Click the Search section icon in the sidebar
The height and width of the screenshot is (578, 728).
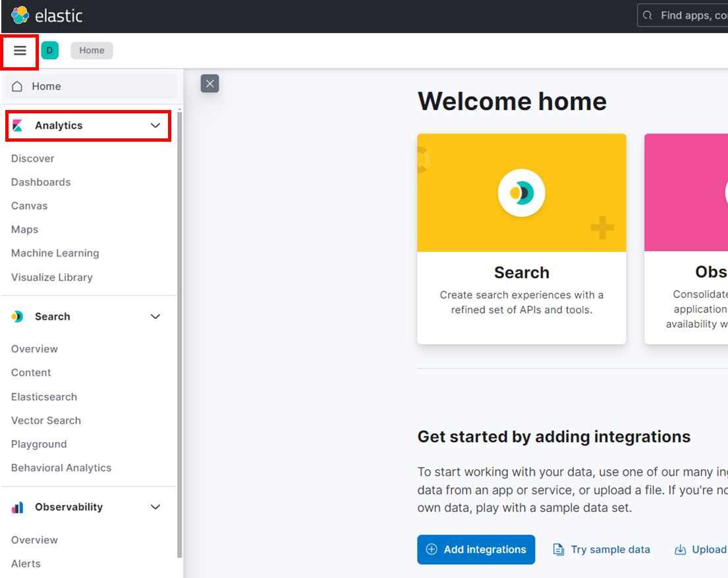(x=17, y=316)
